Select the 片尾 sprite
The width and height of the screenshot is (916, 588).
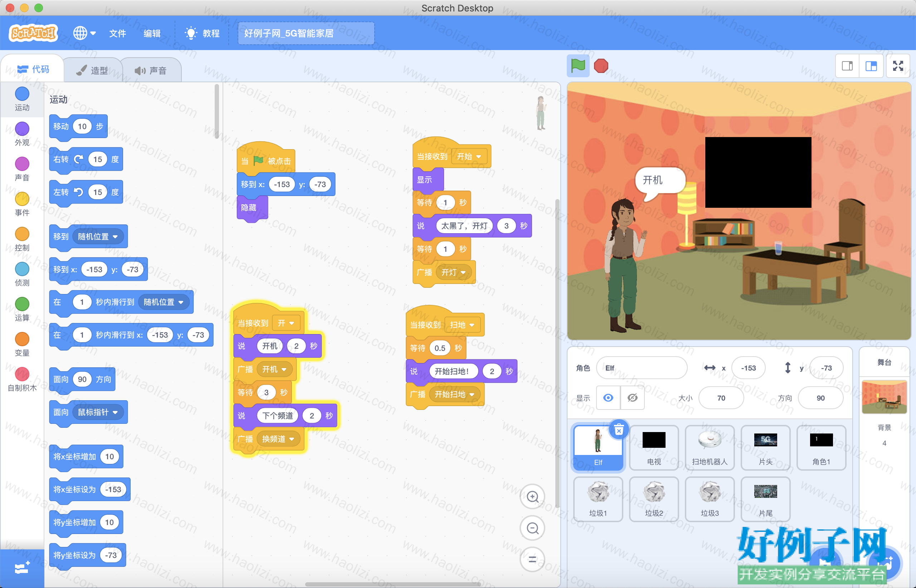pos(765,499)
